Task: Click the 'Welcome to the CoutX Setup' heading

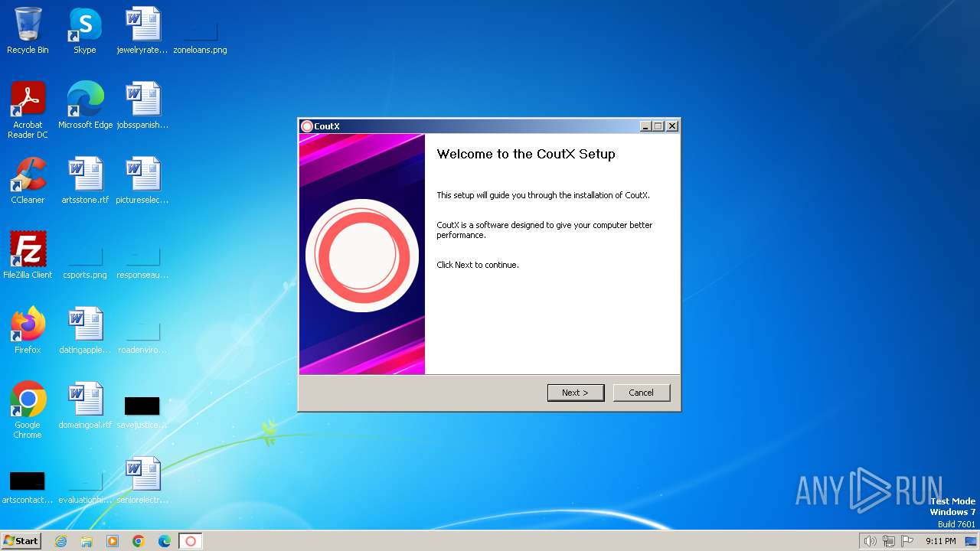Action: (526, 154)
